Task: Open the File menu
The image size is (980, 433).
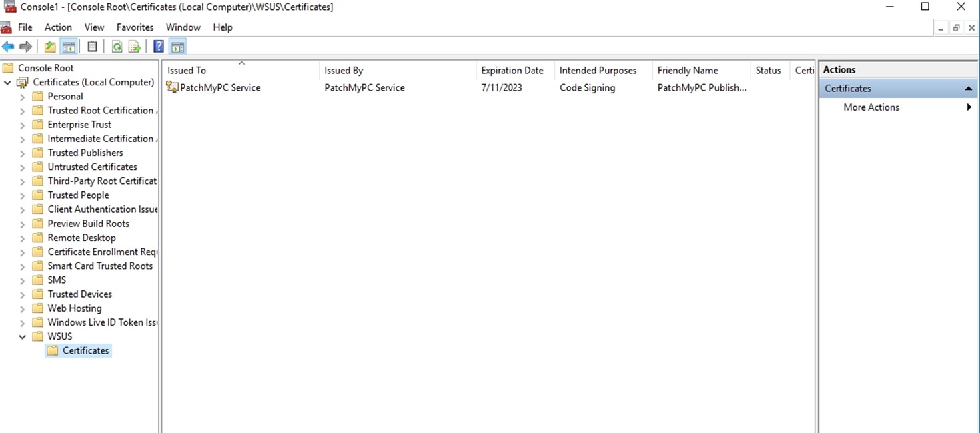Action: coord(25,27)
